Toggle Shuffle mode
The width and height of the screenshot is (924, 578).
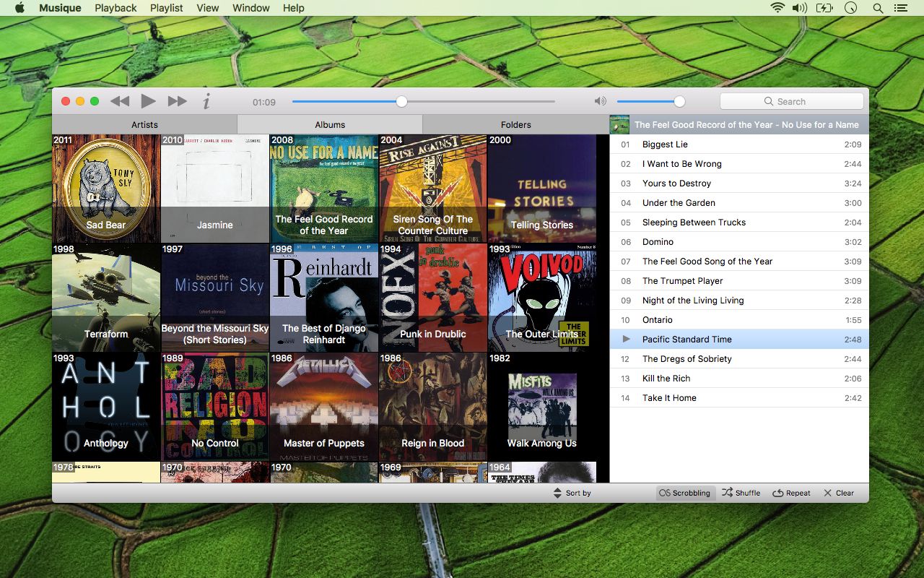coord(741,493)
